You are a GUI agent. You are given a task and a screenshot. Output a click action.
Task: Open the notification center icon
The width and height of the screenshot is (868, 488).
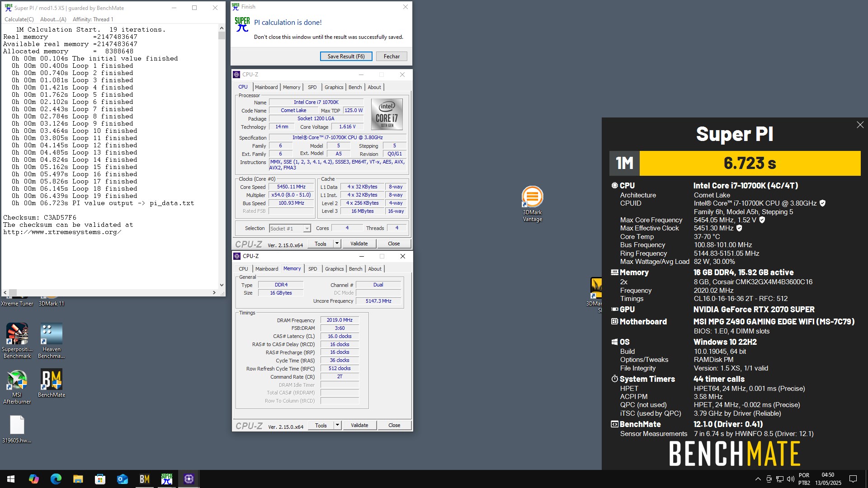[x=853, y=479]
